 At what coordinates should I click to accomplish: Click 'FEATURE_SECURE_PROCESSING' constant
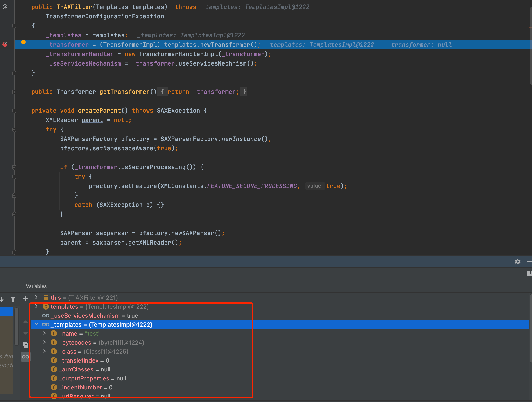(x=252, y=186)
